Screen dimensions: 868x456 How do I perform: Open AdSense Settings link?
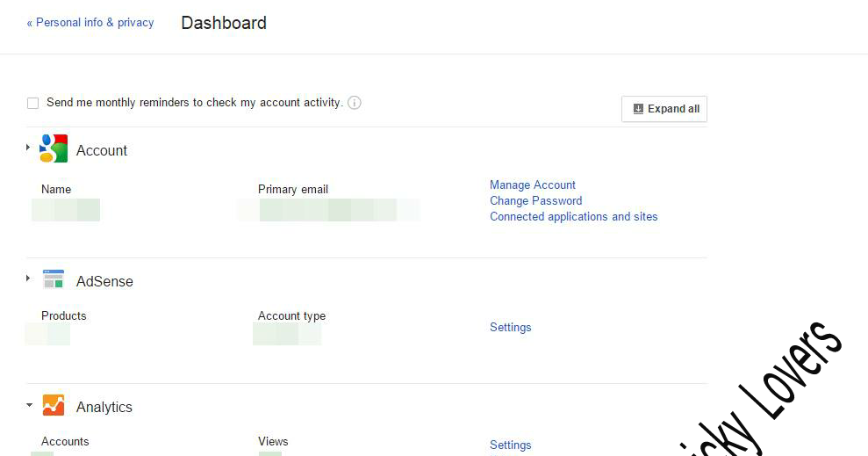(x=510, y=327)
